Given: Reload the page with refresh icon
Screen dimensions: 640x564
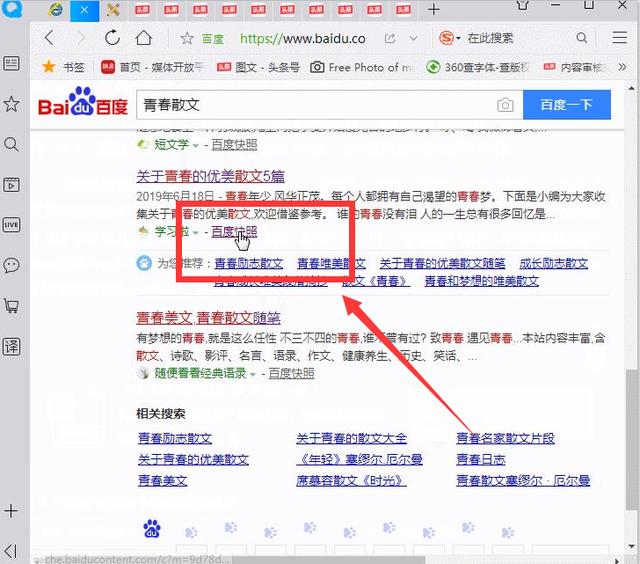Looking at the screenshot, I should [x=112, y=38].
